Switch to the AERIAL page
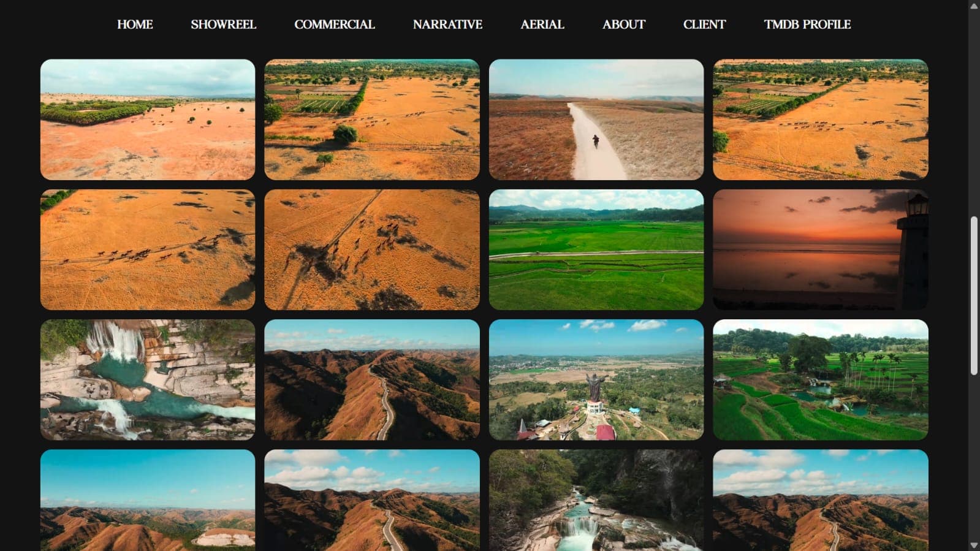 point(542,25)
